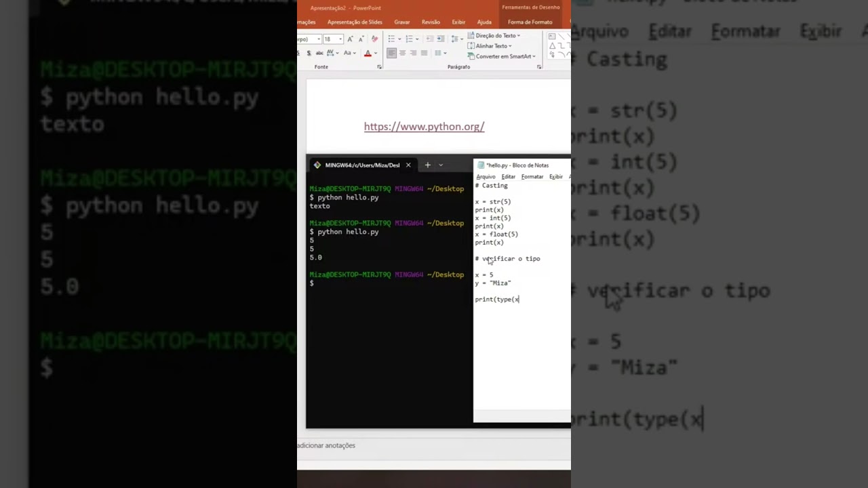868x488 pixels.
Task: Open the font size dropdown
Action: pos(340,39)
